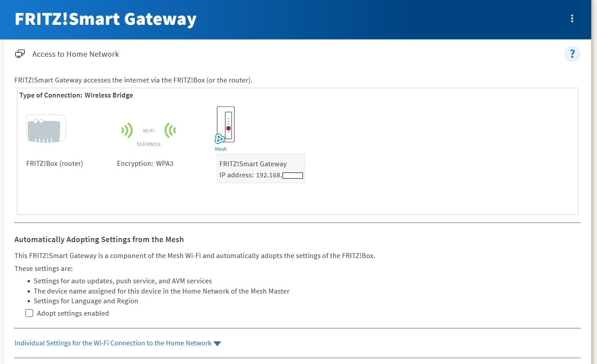Click the FRITZ!Smart Gateway header title
Image resolution: width=597 pixels, height=364 pixels.
[x=106, y=19]
